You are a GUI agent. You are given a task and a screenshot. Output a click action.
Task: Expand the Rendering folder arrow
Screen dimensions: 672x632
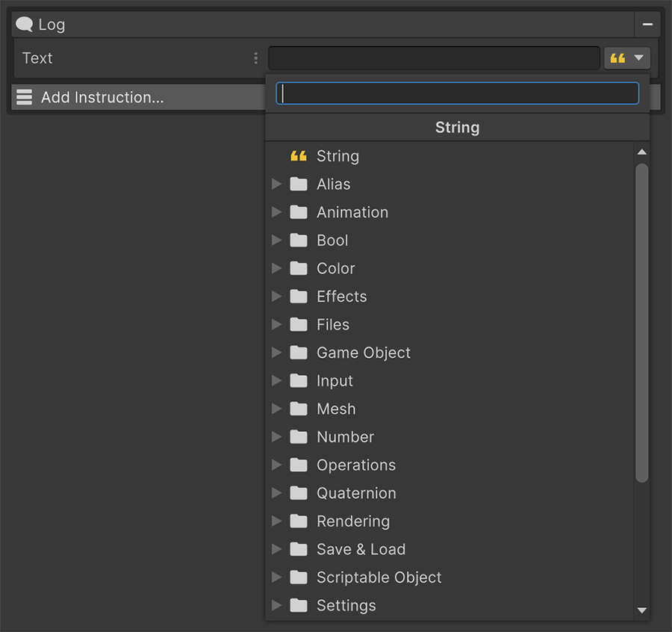pos(277,521)
